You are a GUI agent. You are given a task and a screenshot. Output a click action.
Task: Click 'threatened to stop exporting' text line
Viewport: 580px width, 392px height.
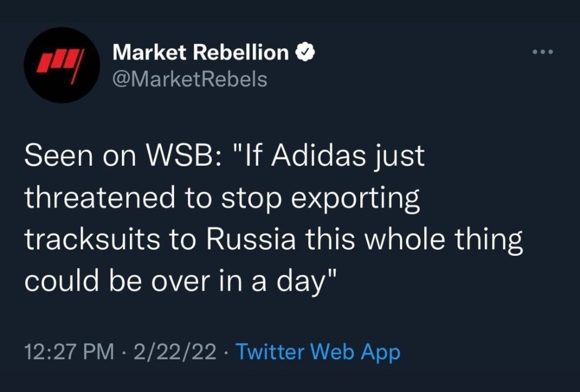[x=222, y=198]
